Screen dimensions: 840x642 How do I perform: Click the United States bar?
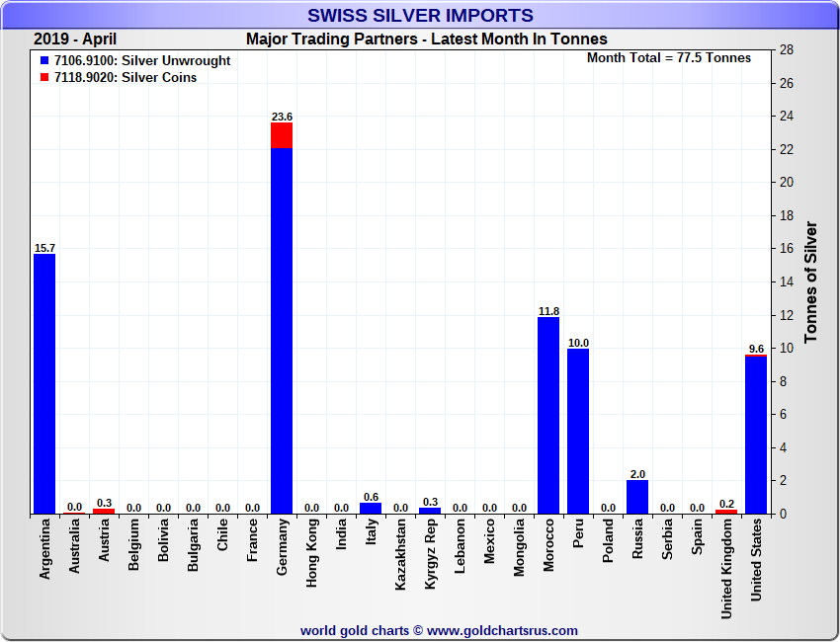[x=756, y=435]
